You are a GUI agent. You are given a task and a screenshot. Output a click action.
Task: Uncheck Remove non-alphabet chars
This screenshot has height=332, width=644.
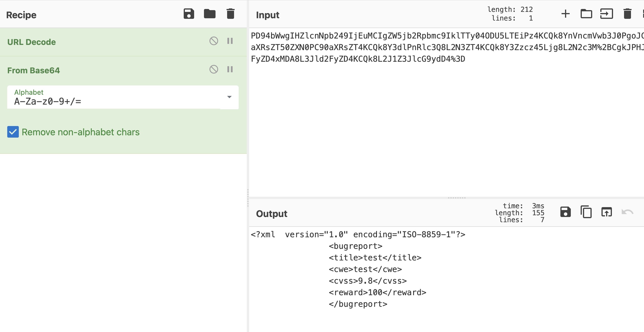(x=13, y=132)
